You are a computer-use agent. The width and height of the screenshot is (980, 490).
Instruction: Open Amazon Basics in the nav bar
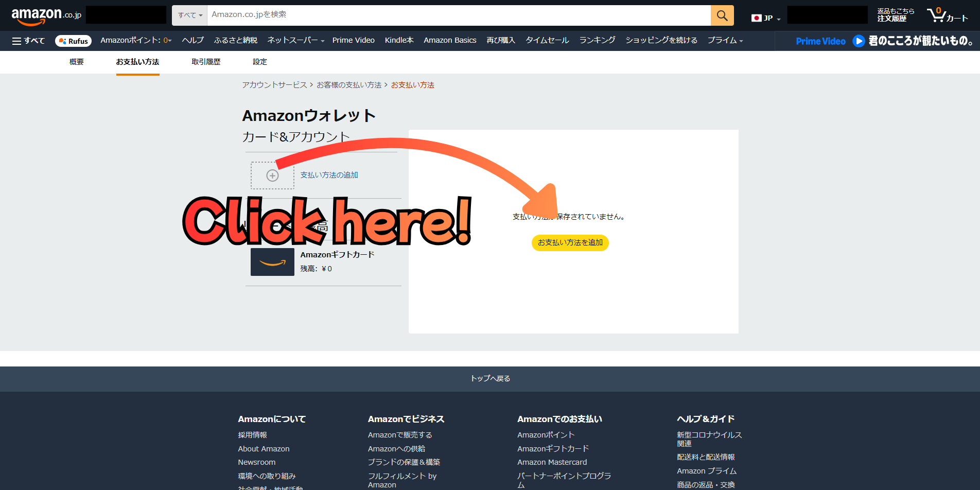point(450,40)
